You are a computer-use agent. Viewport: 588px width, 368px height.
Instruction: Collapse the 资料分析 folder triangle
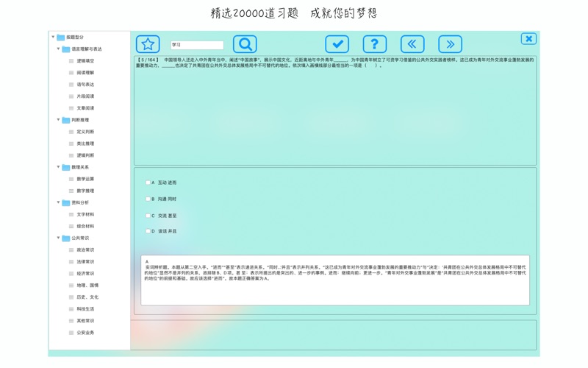(58, 202)
